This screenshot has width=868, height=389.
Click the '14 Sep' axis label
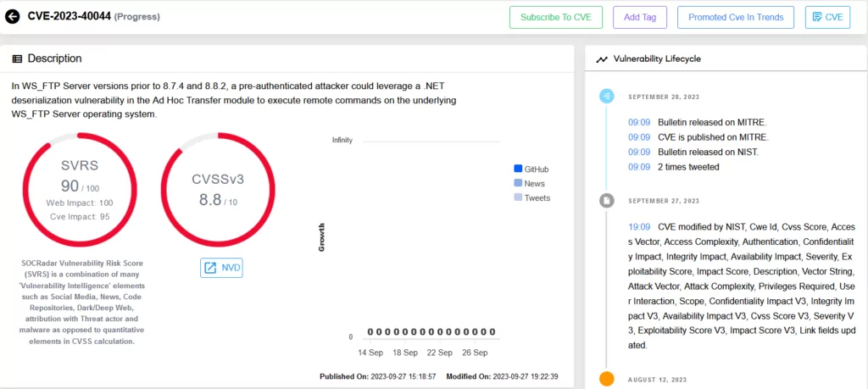[x=370, y=353]
